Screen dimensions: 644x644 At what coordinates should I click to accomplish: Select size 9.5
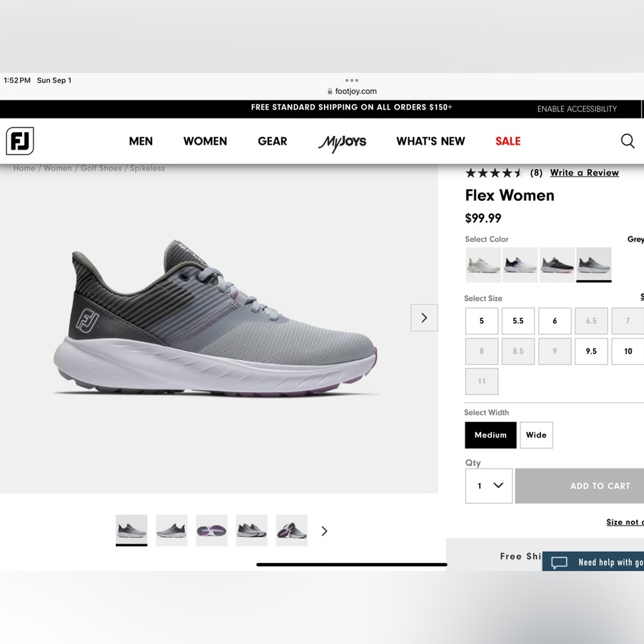[x=591, y=351]
